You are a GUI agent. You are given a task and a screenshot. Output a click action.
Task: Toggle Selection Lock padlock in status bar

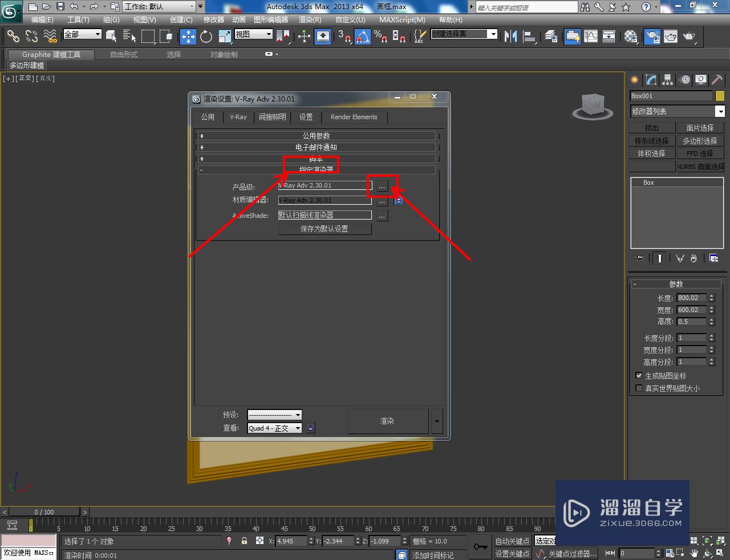tap(244, 541)
